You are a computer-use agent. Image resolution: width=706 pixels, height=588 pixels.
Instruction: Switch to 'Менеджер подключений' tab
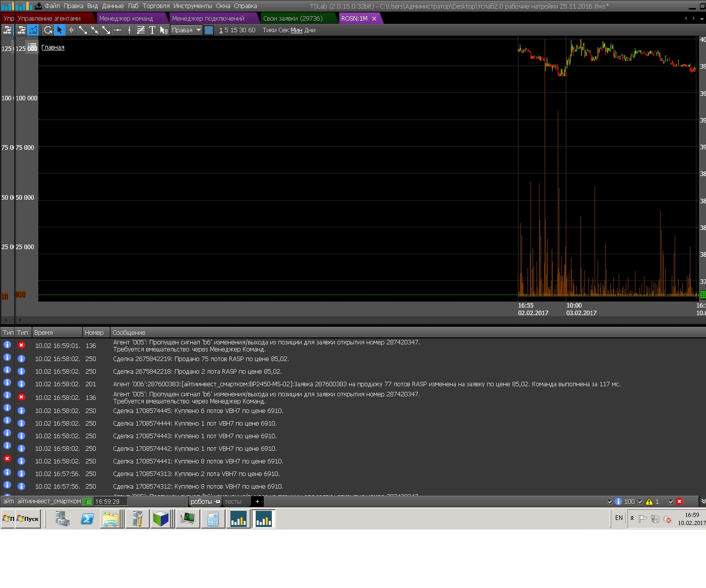[x=208, y=19]
